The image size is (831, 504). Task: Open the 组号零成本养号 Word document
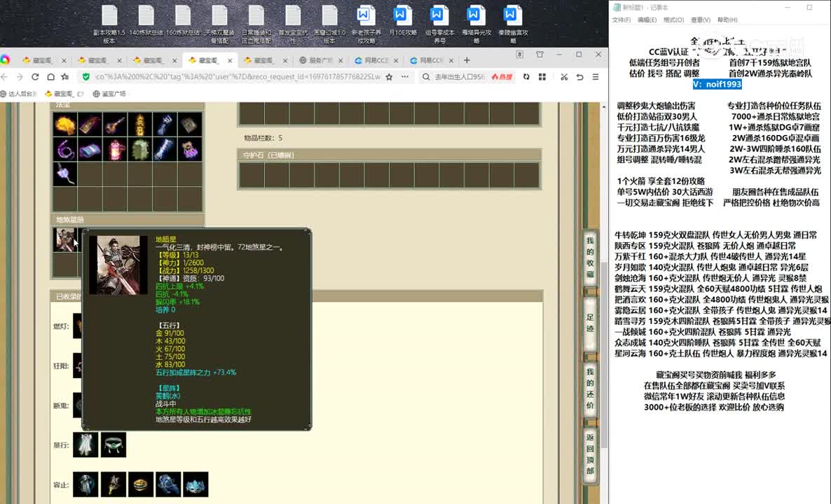439,24
